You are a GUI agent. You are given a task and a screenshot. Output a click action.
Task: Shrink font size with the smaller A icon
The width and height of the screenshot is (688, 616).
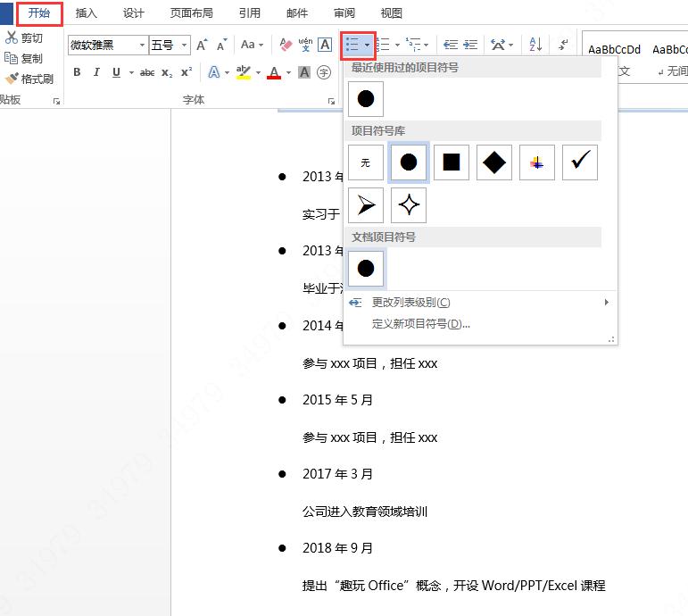(x=222, y=45)
